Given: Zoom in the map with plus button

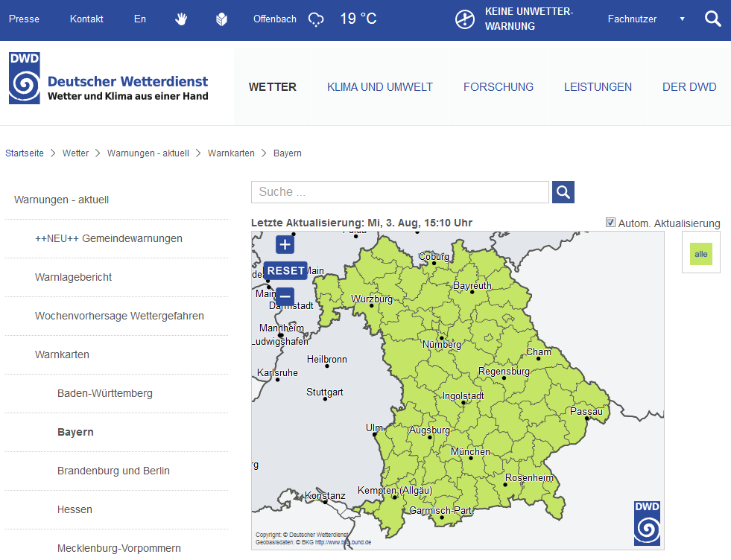Looking at the screenshot, I should coord(285,244).
